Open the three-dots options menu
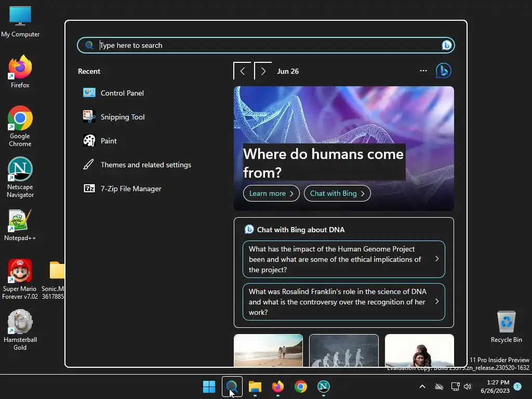 pyautogui.click(x=423, y=71)
